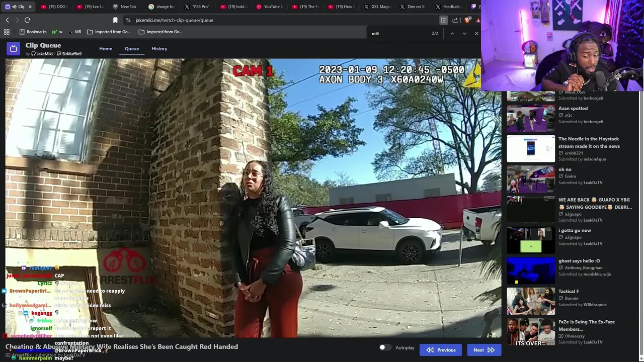Click the Clip Queue purple logo icon

pyautogui.click(x=13, y=49)
